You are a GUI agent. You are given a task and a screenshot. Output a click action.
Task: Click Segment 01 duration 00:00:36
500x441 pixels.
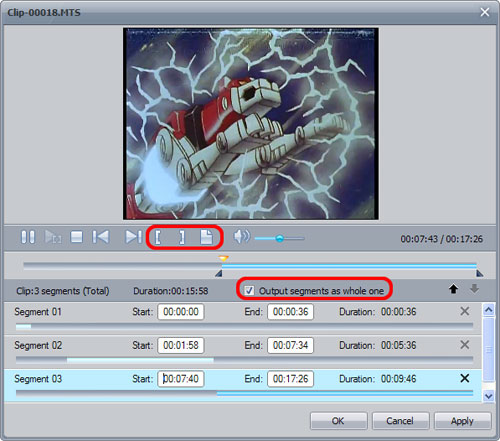tap(398, 312)
